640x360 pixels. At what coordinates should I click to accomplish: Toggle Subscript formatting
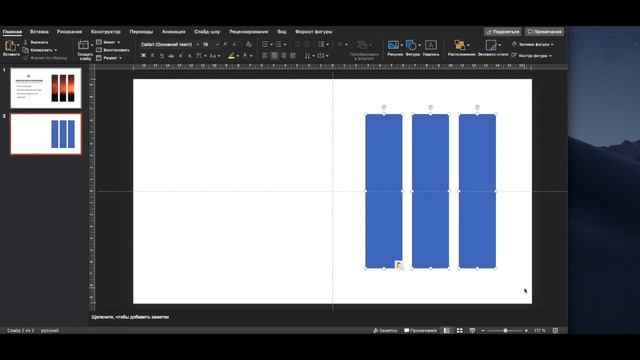tap(189, 56)
